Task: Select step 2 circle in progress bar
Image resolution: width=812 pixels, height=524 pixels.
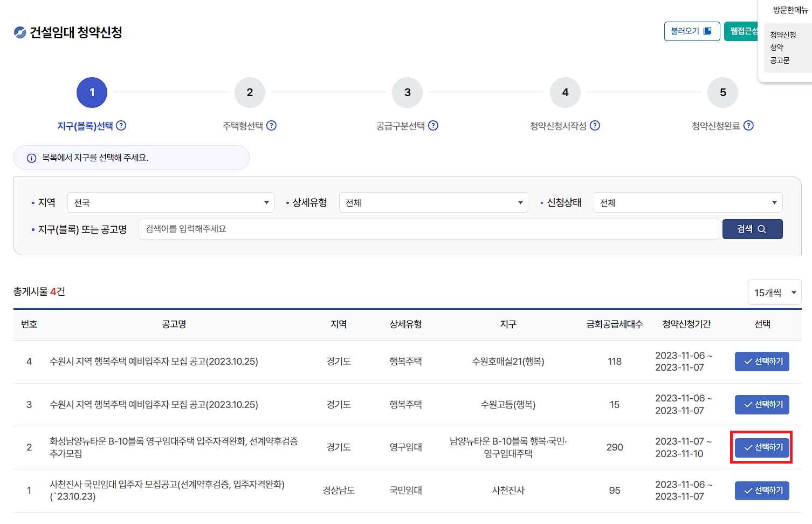Action: click(x=250, y=92)
